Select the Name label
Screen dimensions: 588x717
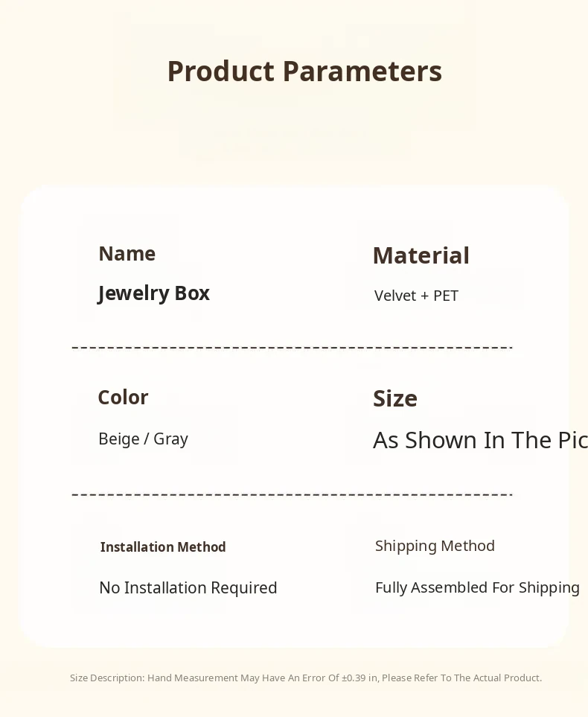(x=127, y=254)
